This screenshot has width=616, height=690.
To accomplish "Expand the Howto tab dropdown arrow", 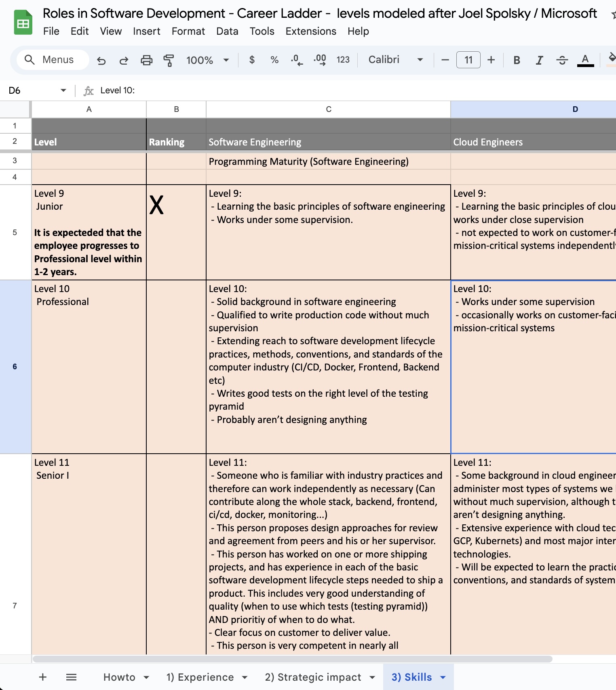I will coord(147,677).
